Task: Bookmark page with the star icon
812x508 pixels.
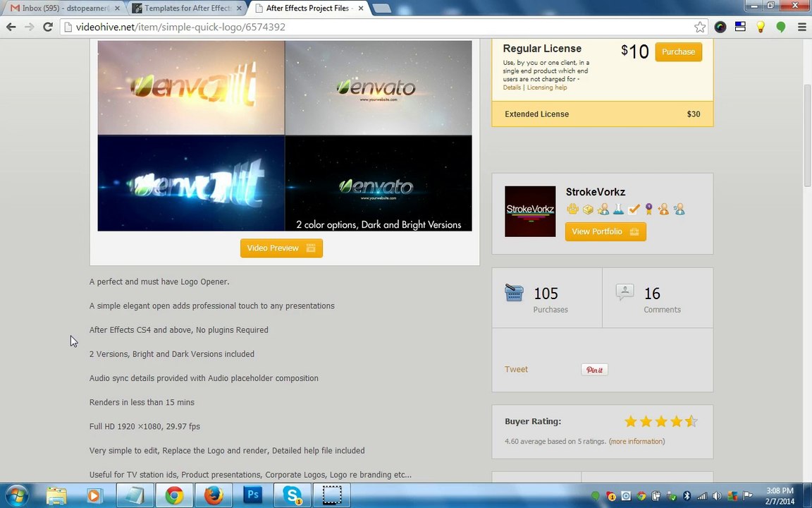Action: pos(700,27)
